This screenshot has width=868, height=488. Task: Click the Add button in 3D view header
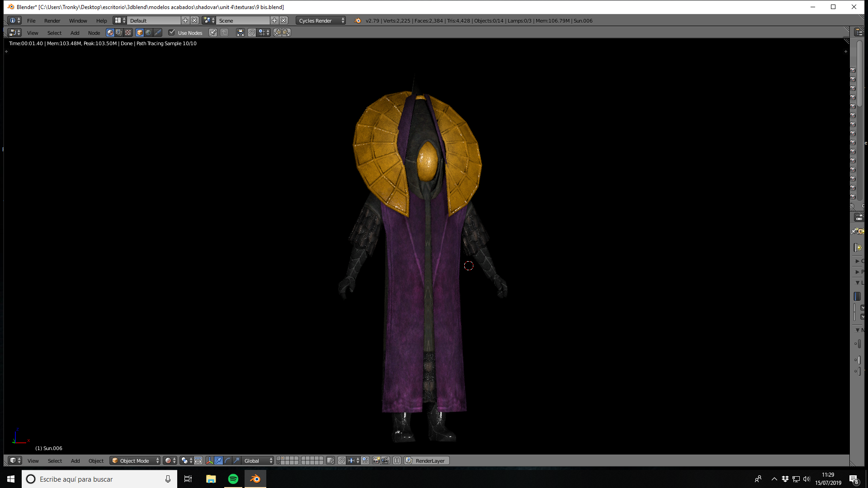point(75,460)
